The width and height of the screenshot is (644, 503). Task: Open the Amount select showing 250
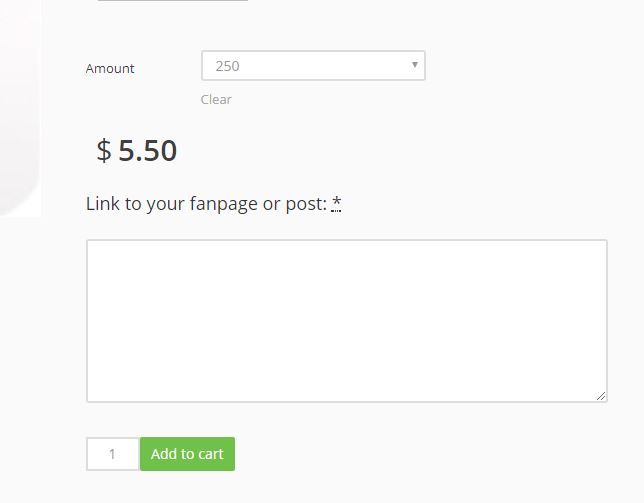click(312, 66)
